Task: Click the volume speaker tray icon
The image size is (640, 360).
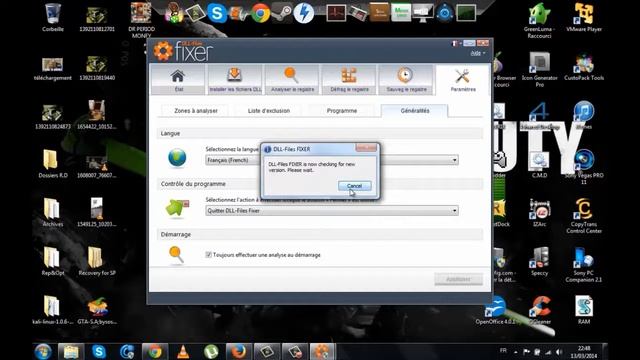Action: click(x=559, y=352)
